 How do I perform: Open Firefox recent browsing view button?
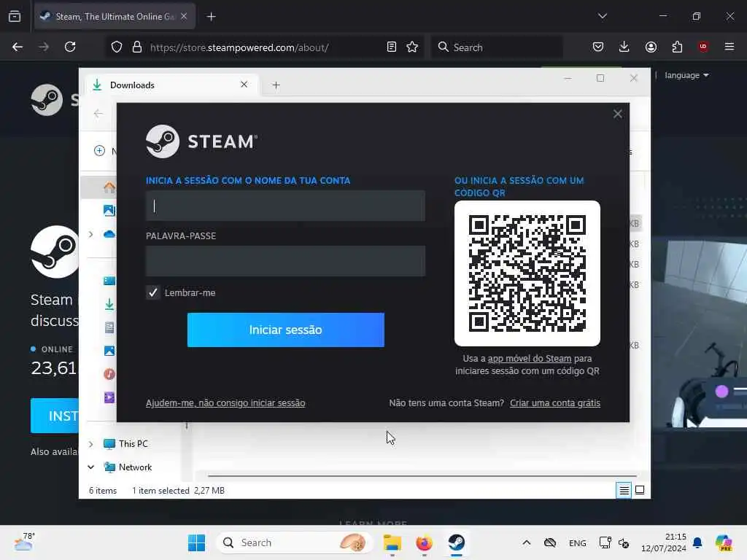click(x=15, y=17)
